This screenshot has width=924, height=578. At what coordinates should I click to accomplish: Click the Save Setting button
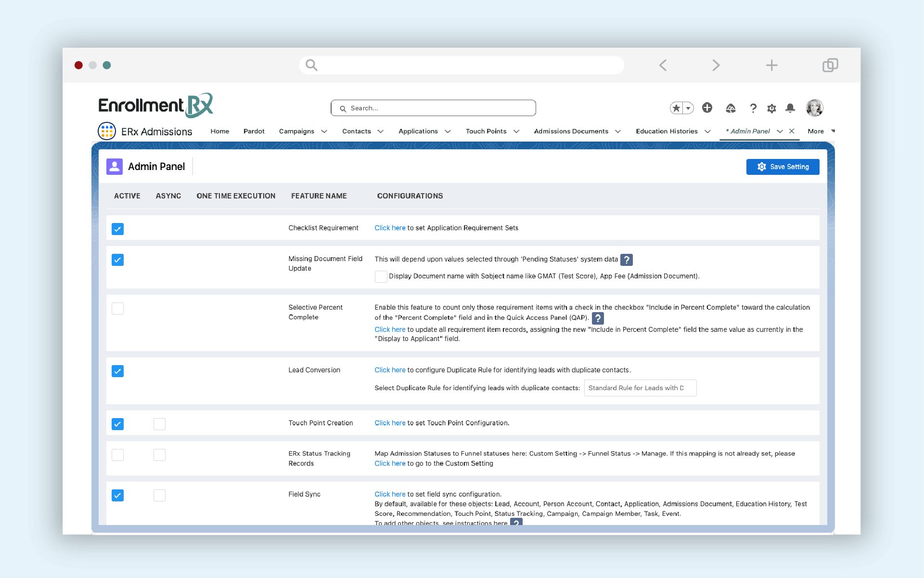point(783,167)
